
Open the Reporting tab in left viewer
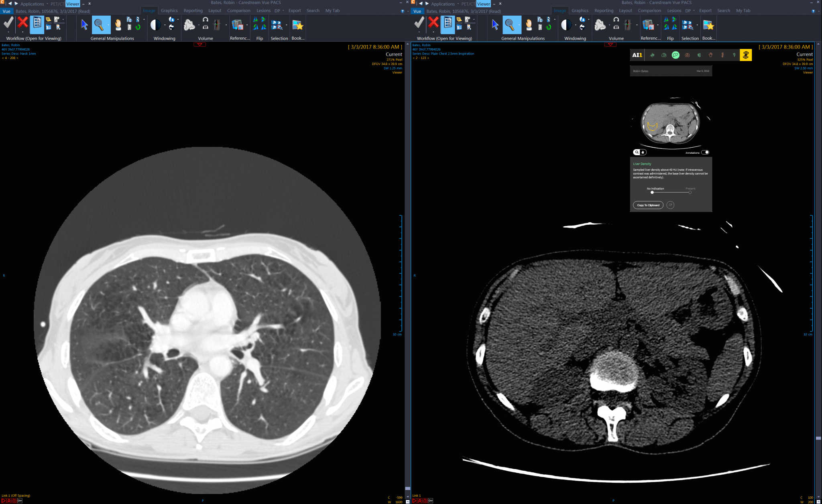coord(193,11)
